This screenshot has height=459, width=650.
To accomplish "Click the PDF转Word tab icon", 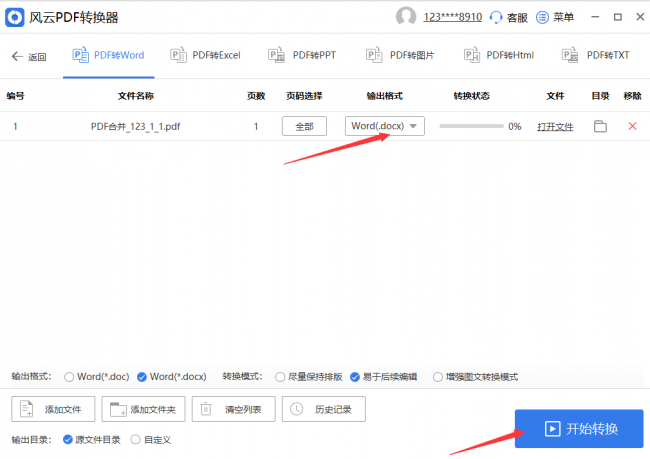I will coord(80,55).
